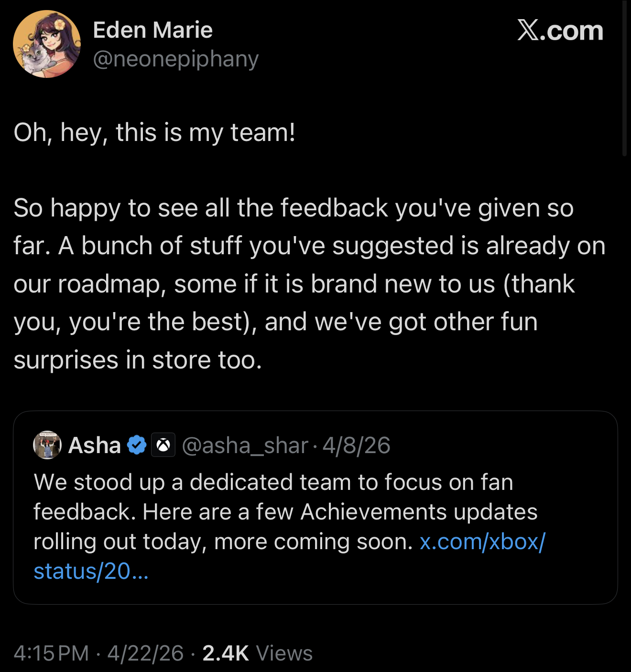631x672 pixels.
Task: Click Asha's display name in quote
Action: coord(95,445)
